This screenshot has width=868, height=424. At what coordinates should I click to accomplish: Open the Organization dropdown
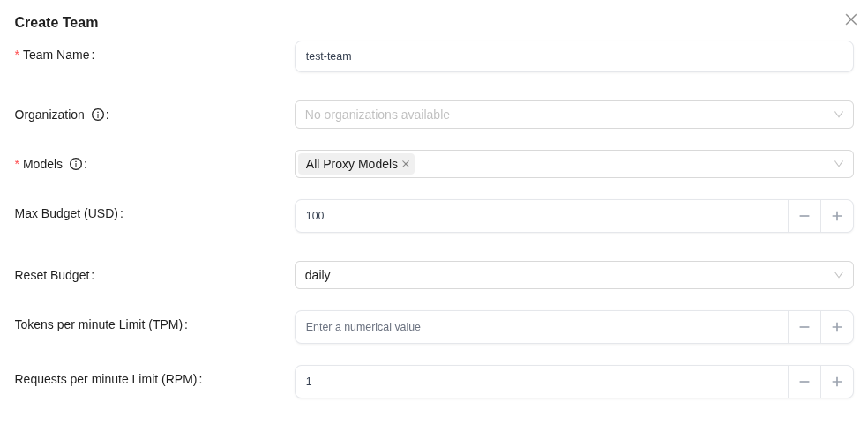point(574,115)
